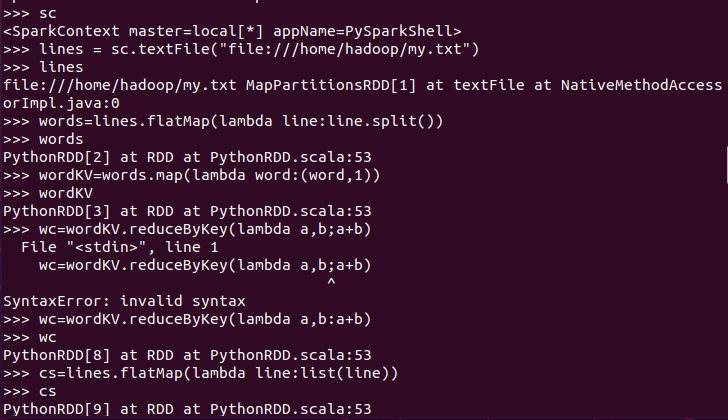728x420 pixels.
Task: Click the caret marker under the syntax error
Action: (331, 284)
